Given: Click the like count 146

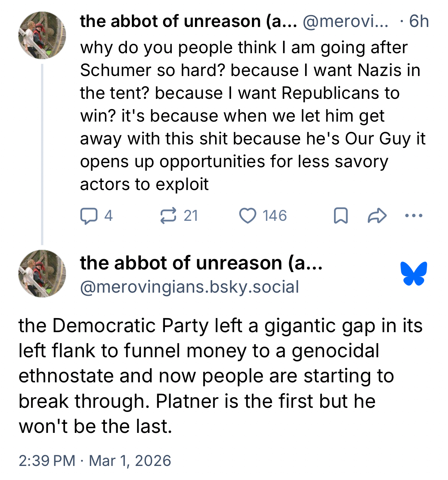Looking at the screenshot, I should coord(274,216).
